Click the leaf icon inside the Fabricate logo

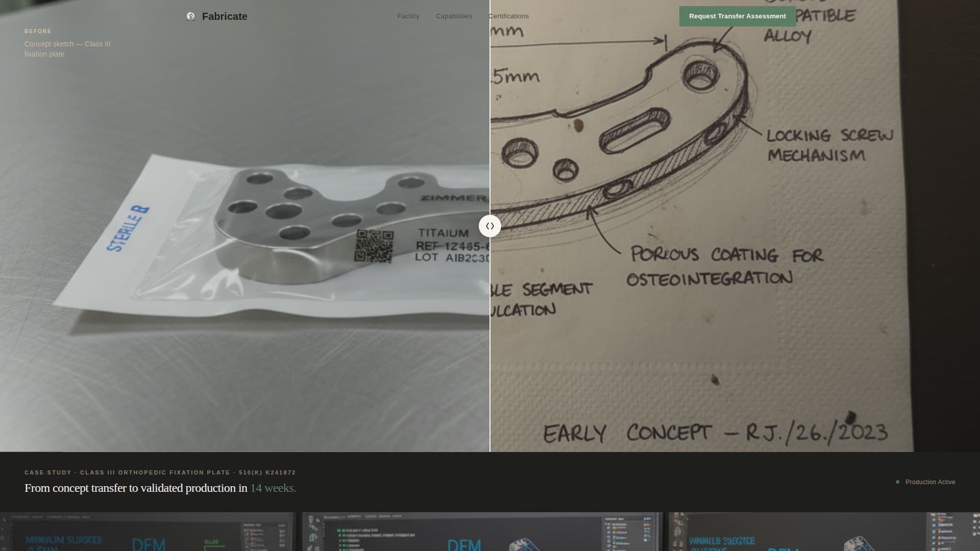190,16
